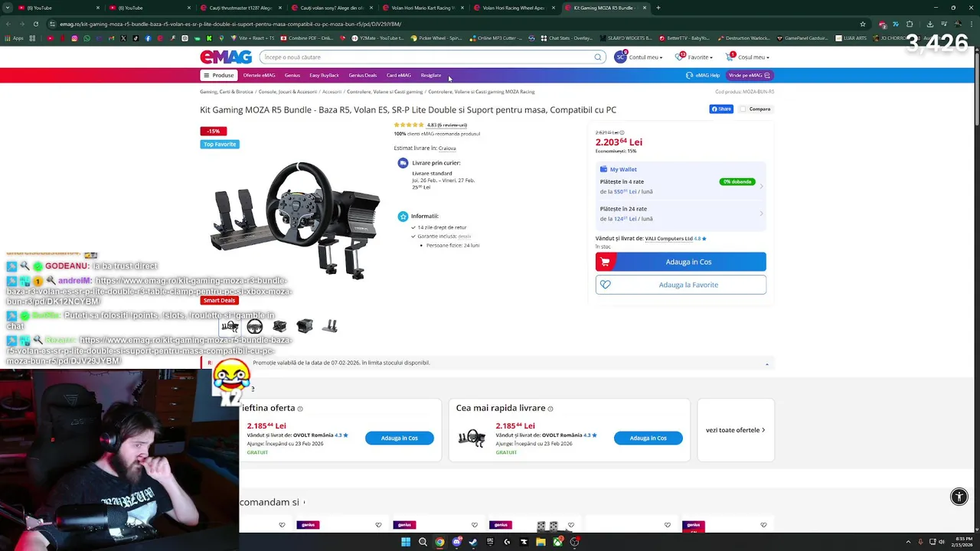Image resolution: width=980 pixels, height=551 pixels.
Task: Open Card eMAG menu item
Action: click(399, 75)
